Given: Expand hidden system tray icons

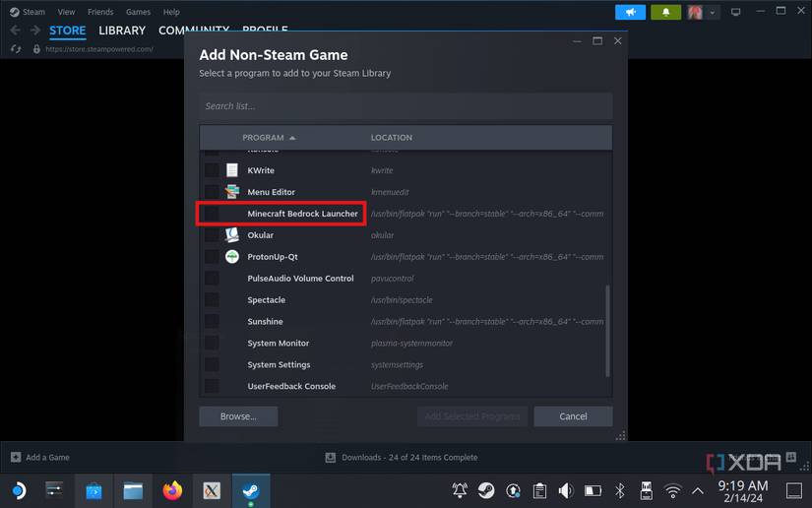Looking at the screenshot, I should coord(698,490).
